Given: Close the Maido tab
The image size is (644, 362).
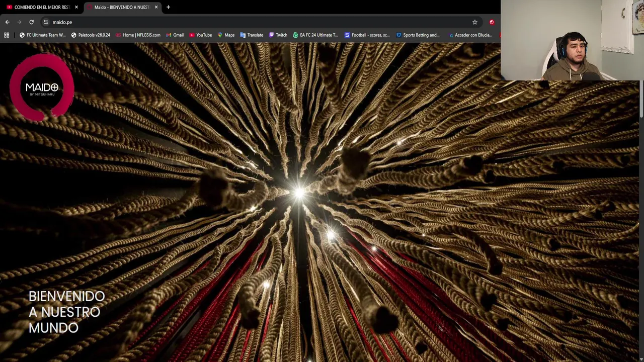Looking at the screenshot, I should pyautogui.click(x=156, y=7).
